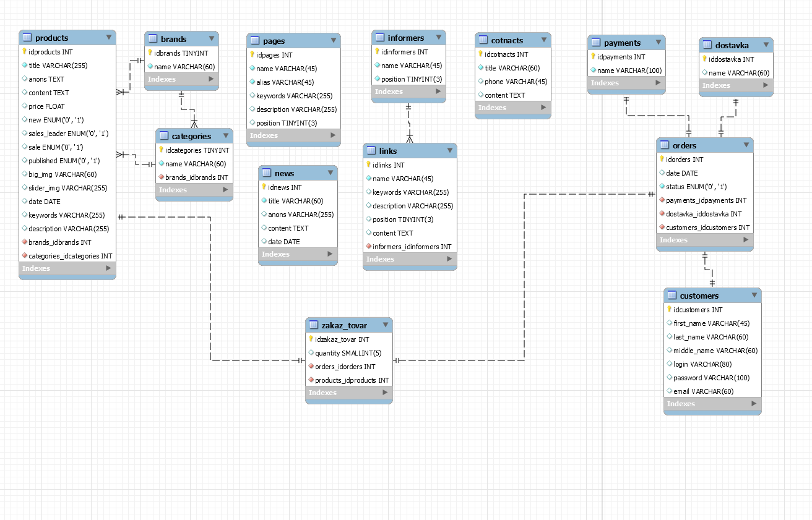This screenshot has width=812, height=520.
Task: Select 'sales_leader ENUM('0', '1')' column
Action: pos(67,134)
